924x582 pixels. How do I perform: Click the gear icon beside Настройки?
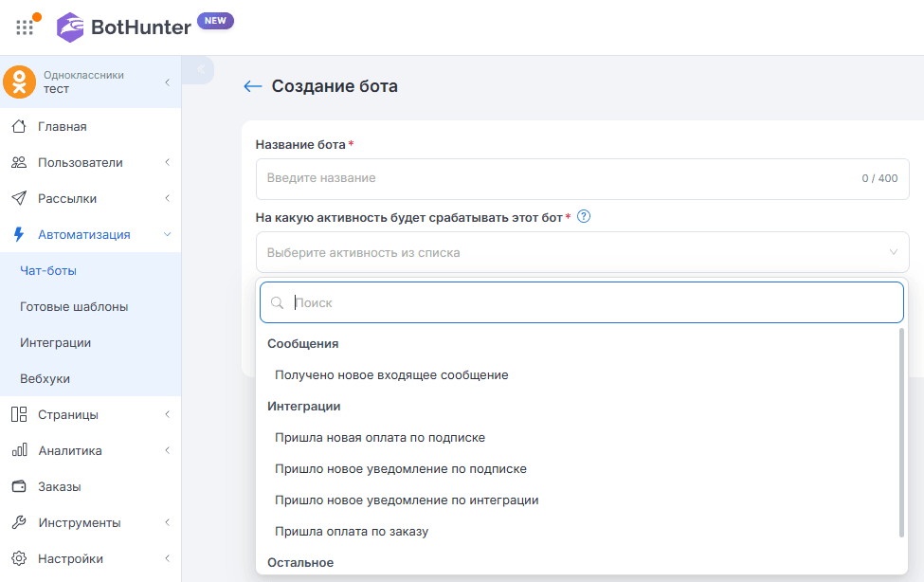[x=19, y=558]
